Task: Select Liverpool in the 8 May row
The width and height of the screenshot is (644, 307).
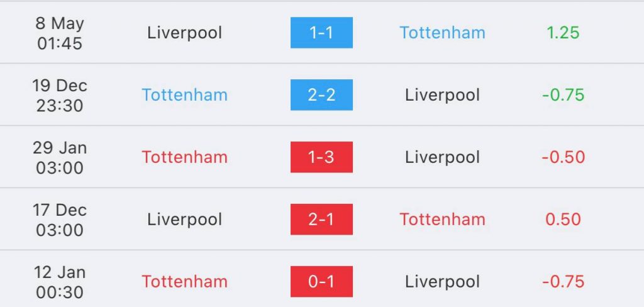Action: pos(184,33)
